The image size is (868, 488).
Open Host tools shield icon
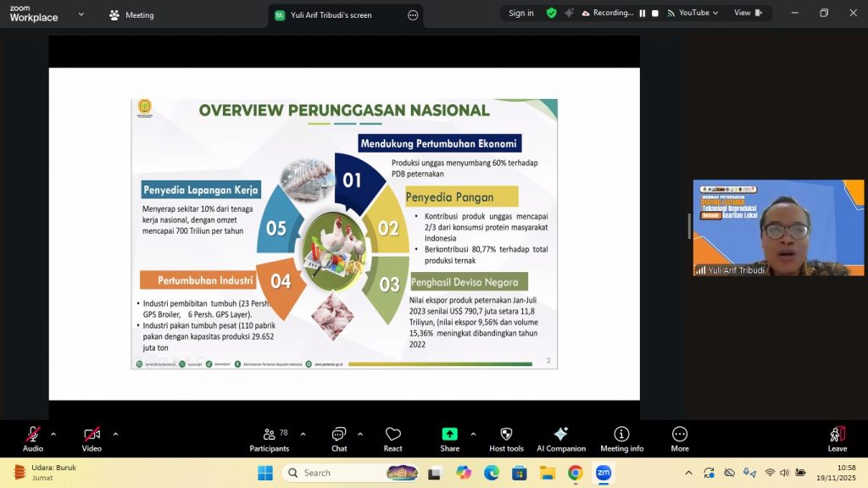[506, 438]
